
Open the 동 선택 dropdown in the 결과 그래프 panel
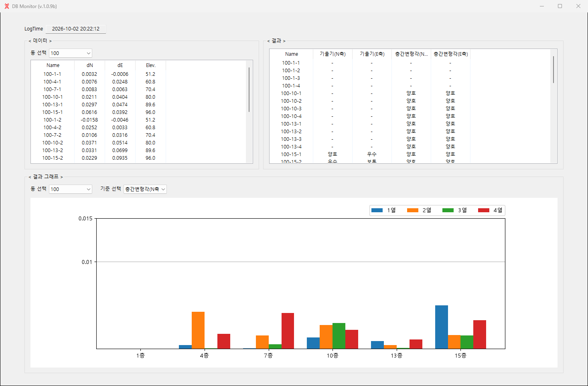point(71,189)
